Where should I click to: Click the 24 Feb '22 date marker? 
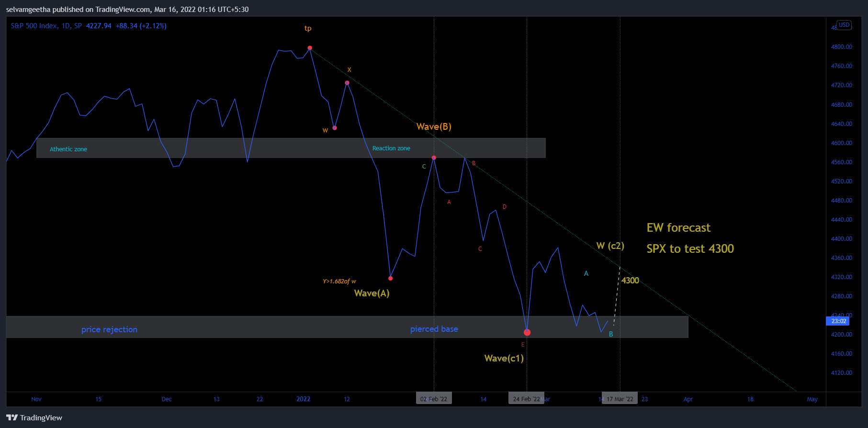[x=526, y=399]
